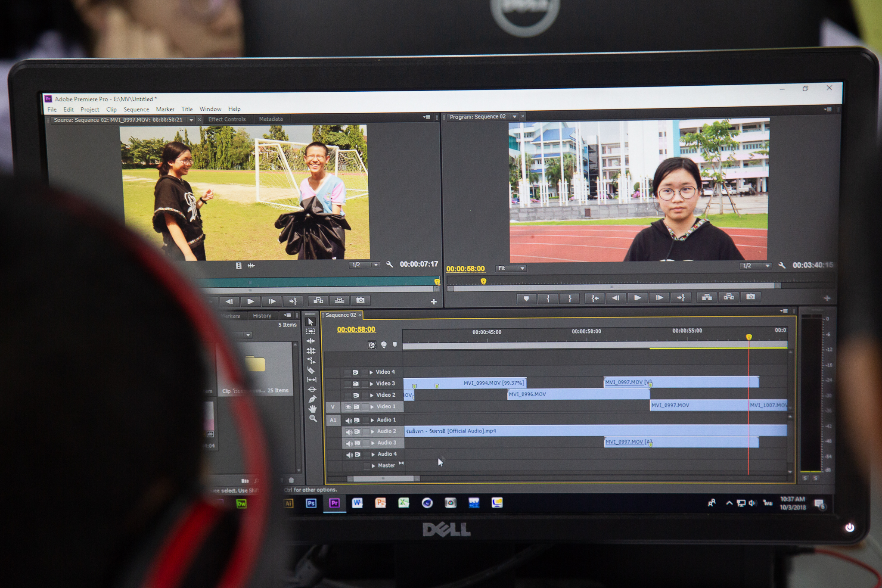Toggle sync lock on Video 3
Image resolution: width=882 pixels, height=588 pixels.
click(x=356, y=384)
